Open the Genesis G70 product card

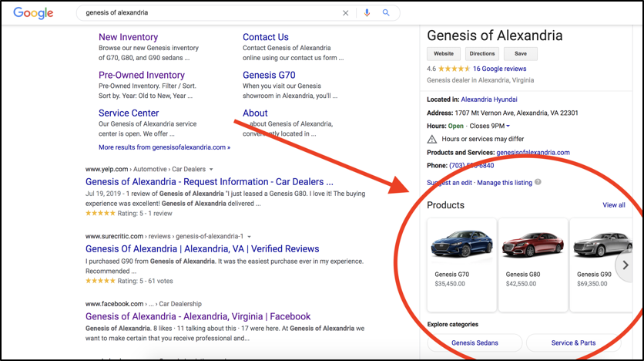click(461, 265)
